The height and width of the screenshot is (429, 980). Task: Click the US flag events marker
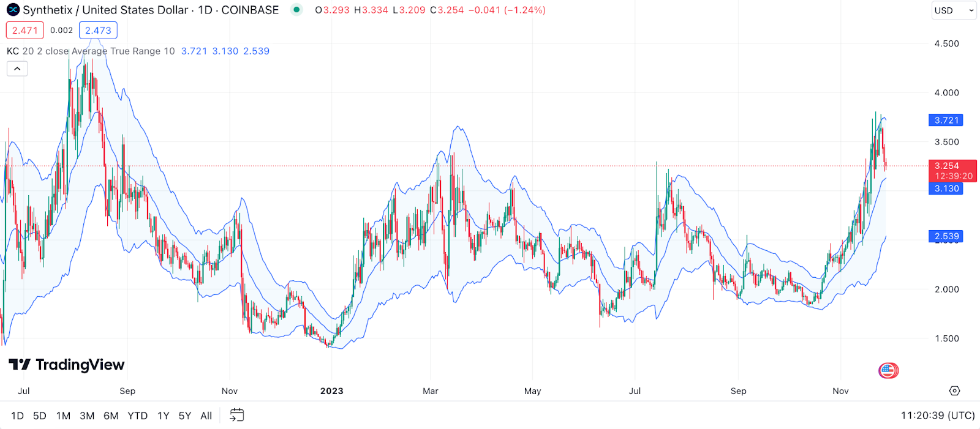[888, 370]
